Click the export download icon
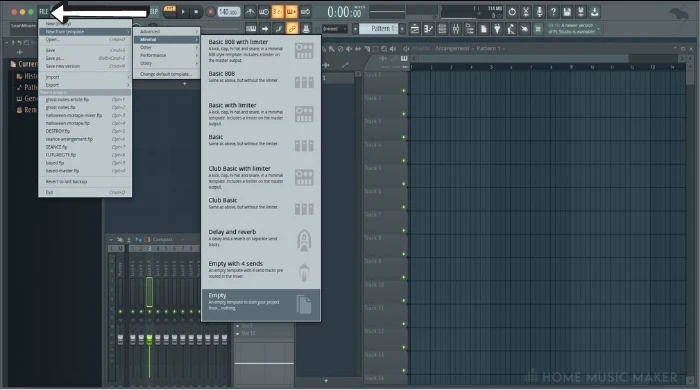700x390 pixels. 595,12
